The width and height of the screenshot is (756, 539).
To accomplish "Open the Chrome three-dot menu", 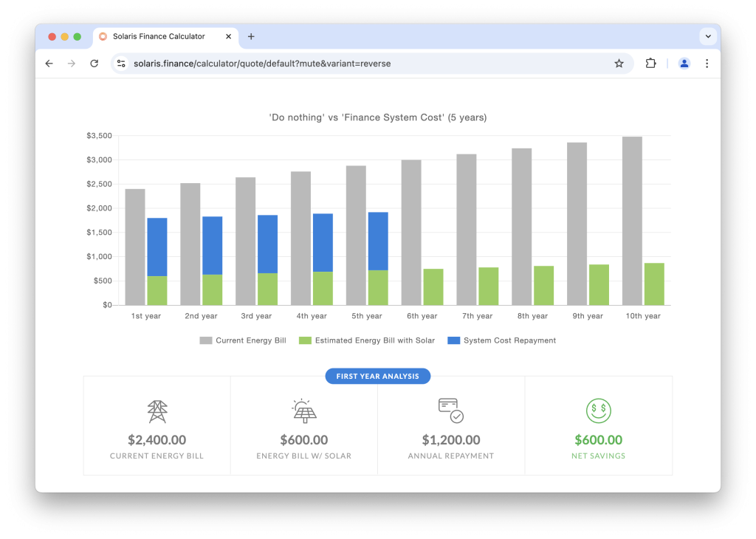I will tap(707, 63).
